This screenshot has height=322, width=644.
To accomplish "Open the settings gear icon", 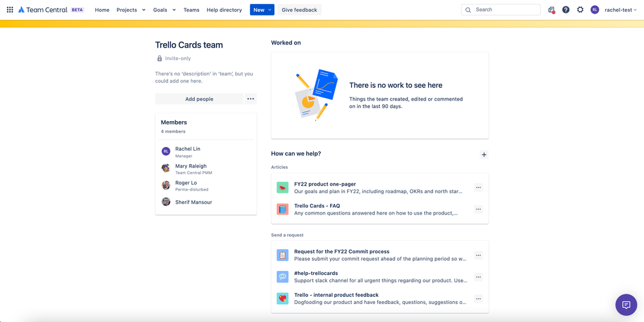I will point(580,10).
